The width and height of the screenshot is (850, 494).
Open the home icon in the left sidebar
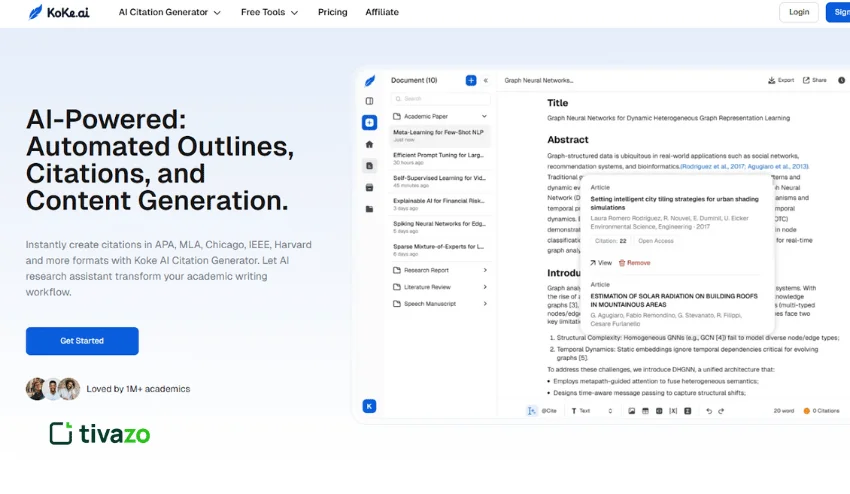click(370, 144)
